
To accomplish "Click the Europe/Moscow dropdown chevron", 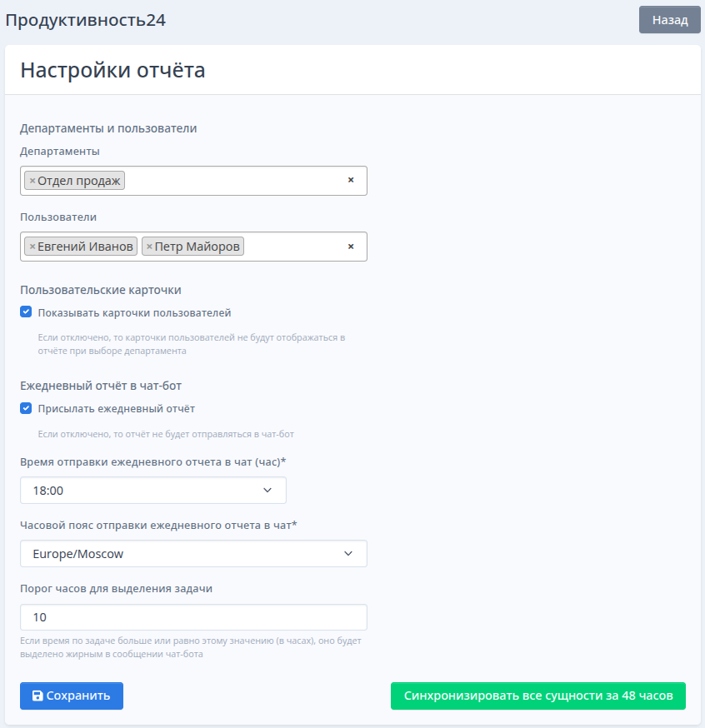I will 348,553.
